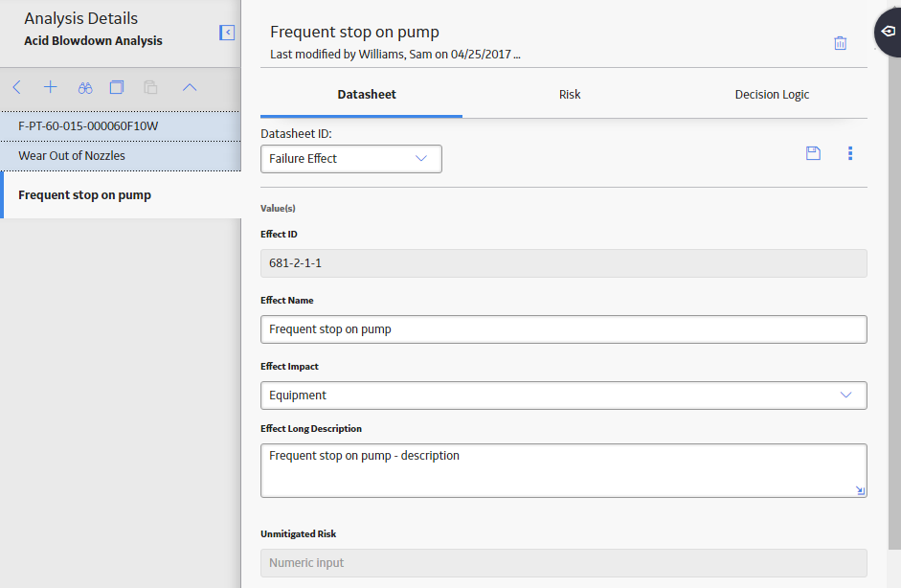Collapse the Analysis Details panel

coord(227,33)
